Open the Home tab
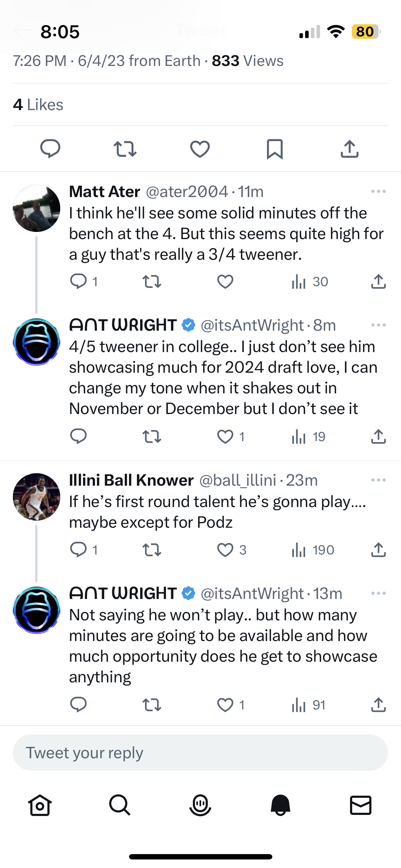This screenshot has height=868, width=401. (x=40, y=805)
